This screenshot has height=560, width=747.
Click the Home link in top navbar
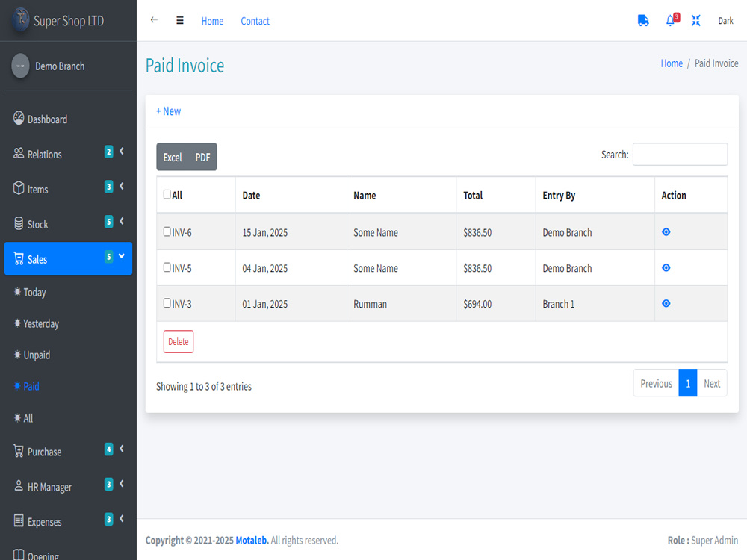pos(212,21)
